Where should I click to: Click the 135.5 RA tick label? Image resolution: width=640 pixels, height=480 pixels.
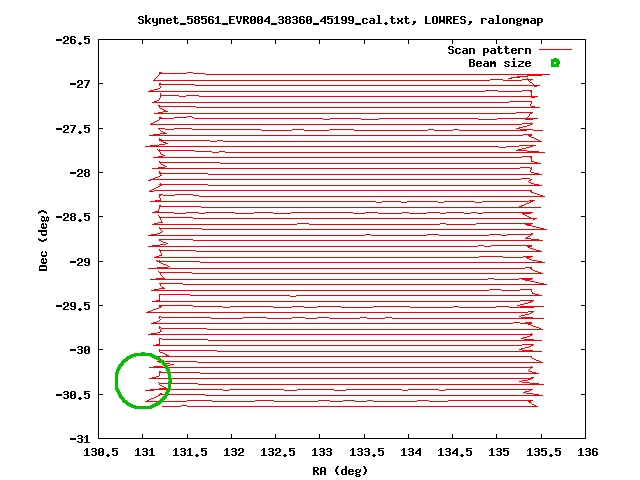point(544,452)
